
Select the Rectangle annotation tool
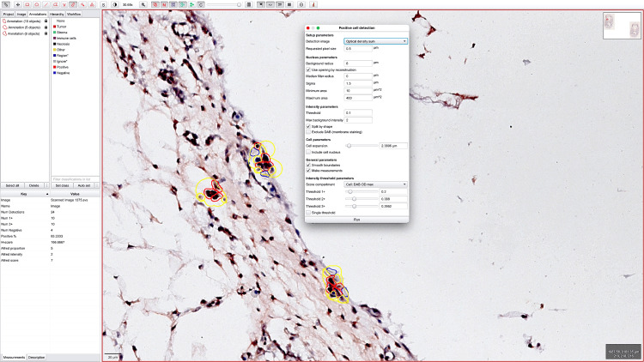(27, 4)
